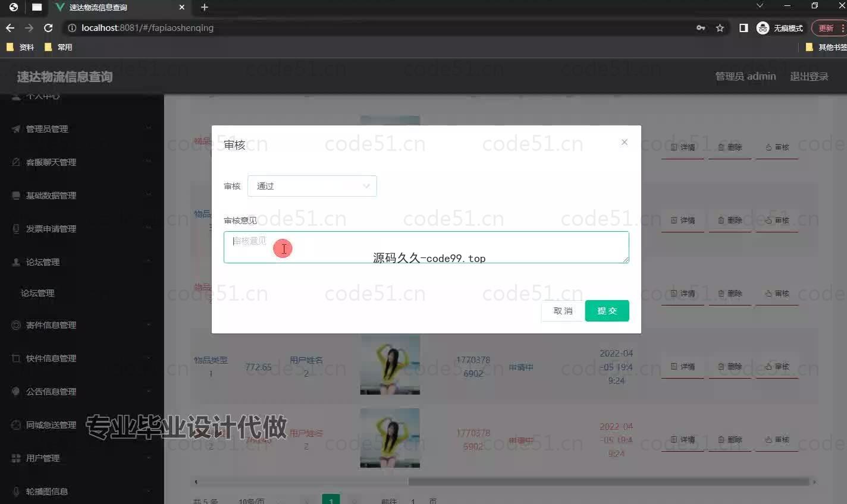Viewport: 847px width, 504px height.
Task: Expand the 管理员管理 sidebar menu
Action: tap(82, 129)
